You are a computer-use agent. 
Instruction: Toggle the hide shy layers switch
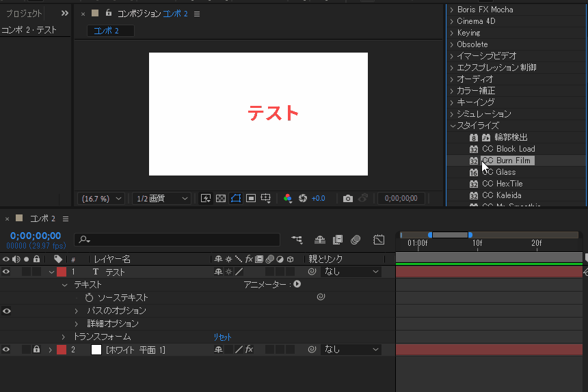[x=319, y=240]
